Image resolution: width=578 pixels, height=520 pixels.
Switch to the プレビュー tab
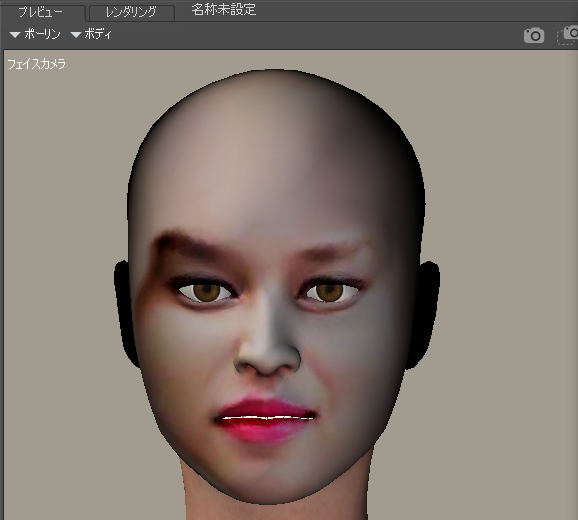coord(41,12)
